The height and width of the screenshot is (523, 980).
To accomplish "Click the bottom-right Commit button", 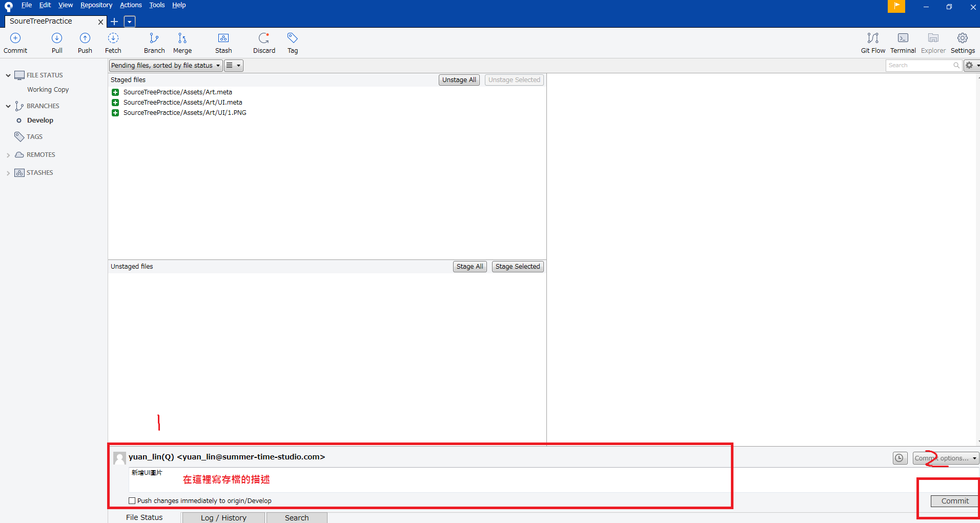I will tap(955, 501).
